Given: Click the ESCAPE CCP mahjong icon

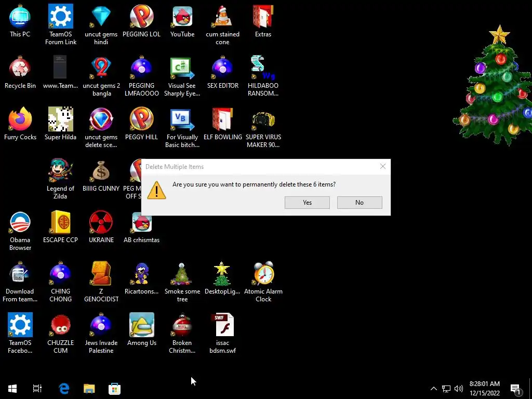Looking at the screenshot, I should click(x=60, y=227).
